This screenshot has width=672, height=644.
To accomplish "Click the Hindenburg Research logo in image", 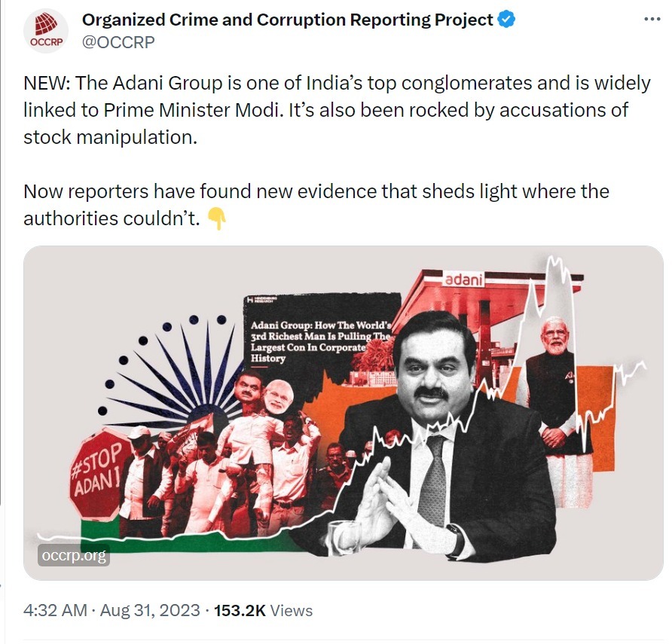I will pos(262,300).
